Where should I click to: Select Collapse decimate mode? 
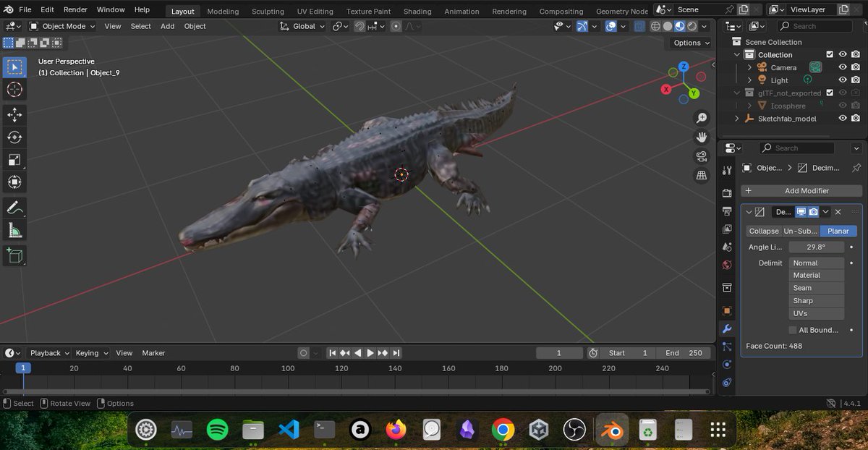point(764,231)
